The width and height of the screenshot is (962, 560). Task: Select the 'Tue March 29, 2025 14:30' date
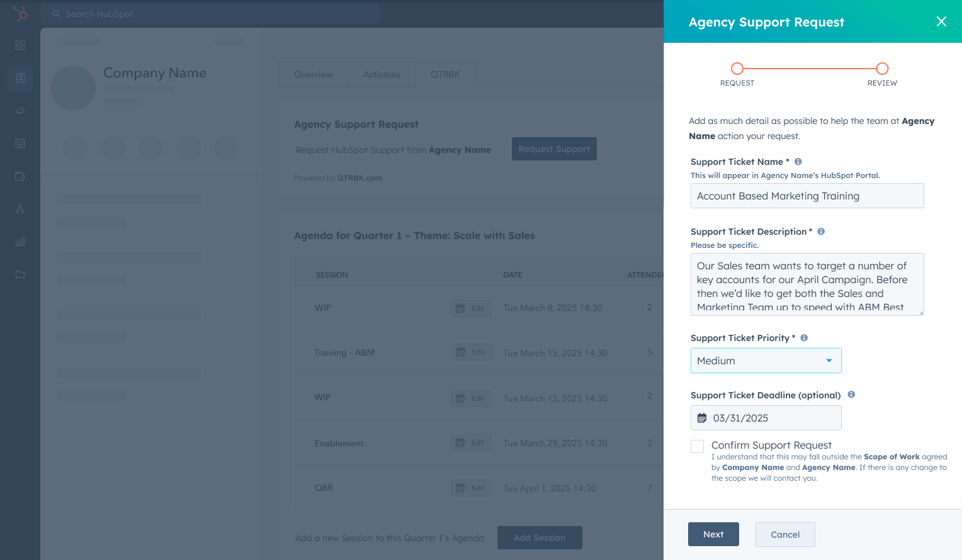(x=555, y=443)
